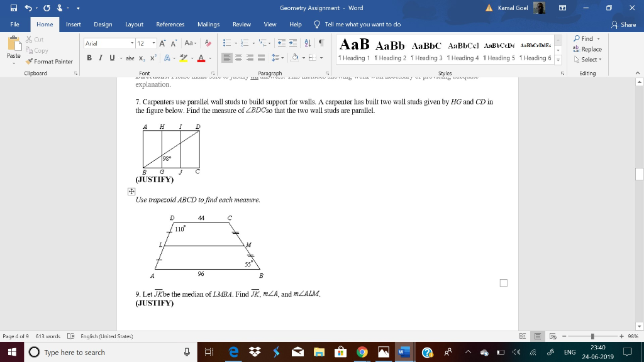Toggle bold formatting
Viewport: 644px width, 362px height.
[x=90, y=58]
